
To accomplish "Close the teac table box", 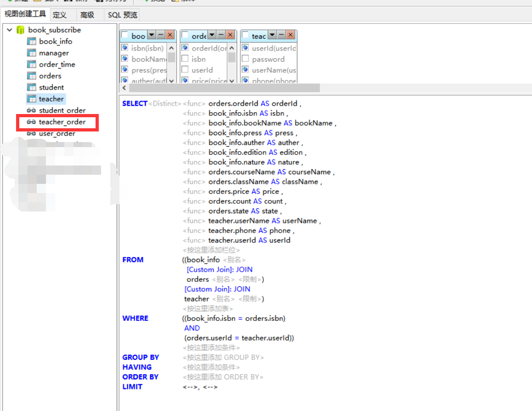I will [290, 34].
